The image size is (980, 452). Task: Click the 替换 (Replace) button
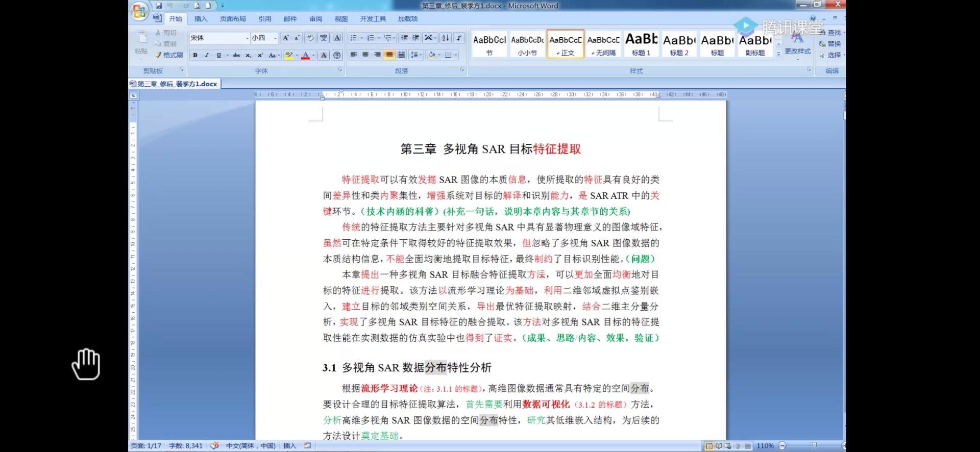tap(830, 44)
